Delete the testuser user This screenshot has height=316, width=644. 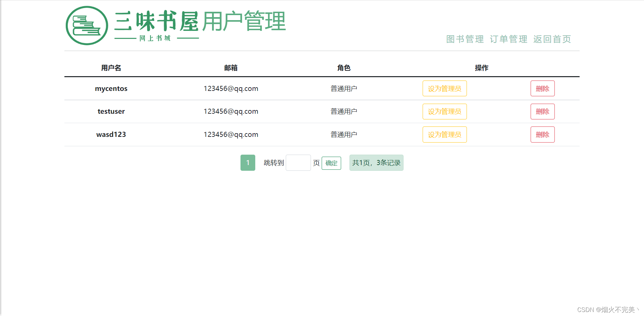[542, 111]
